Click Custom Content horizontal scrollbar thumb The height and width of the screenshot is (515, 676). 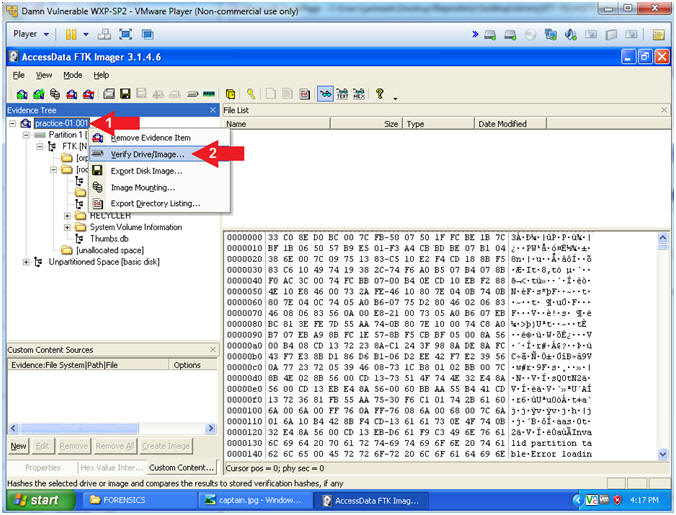pos(79,428)
